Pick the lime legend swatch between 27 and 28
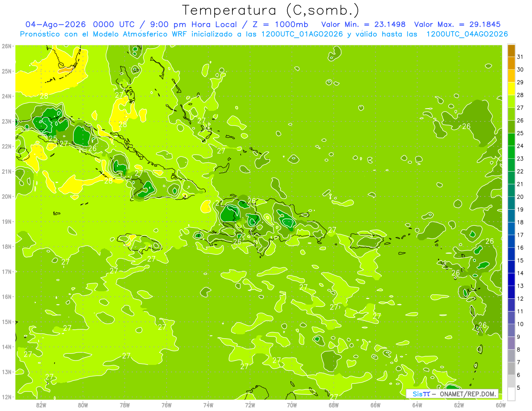This screenshot has width=532, height=411. coord(511,101)
